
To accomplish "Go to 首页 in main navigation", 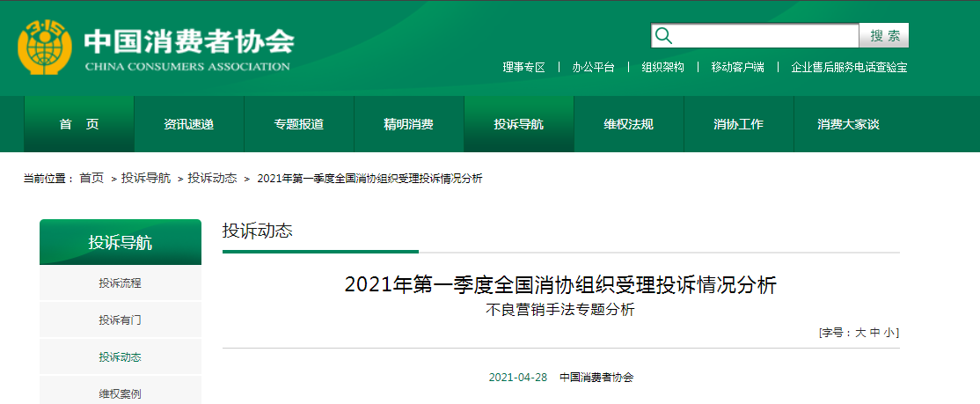I will coord(79,124).
